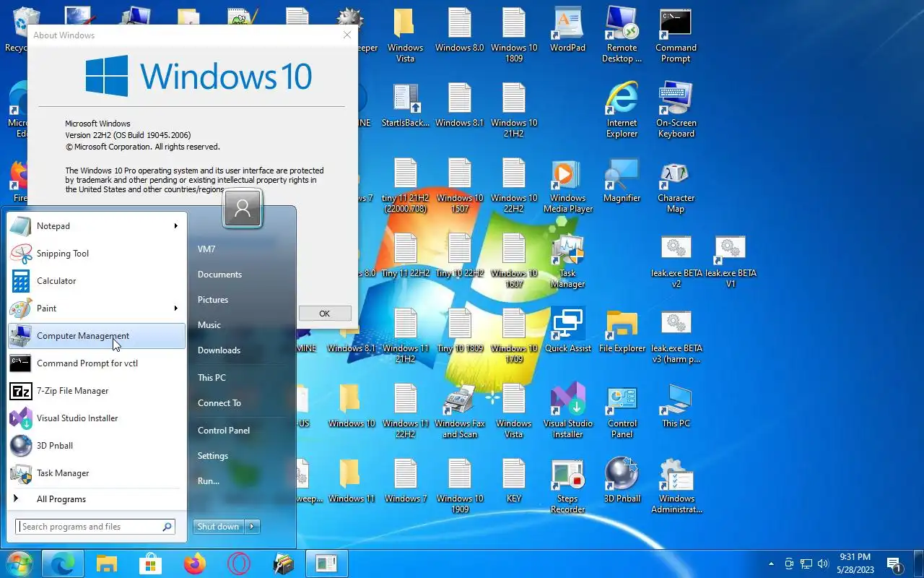Select Windows Administrative Tools desktop icon
This screenshot has width=924, height=578.
point(676,486)
